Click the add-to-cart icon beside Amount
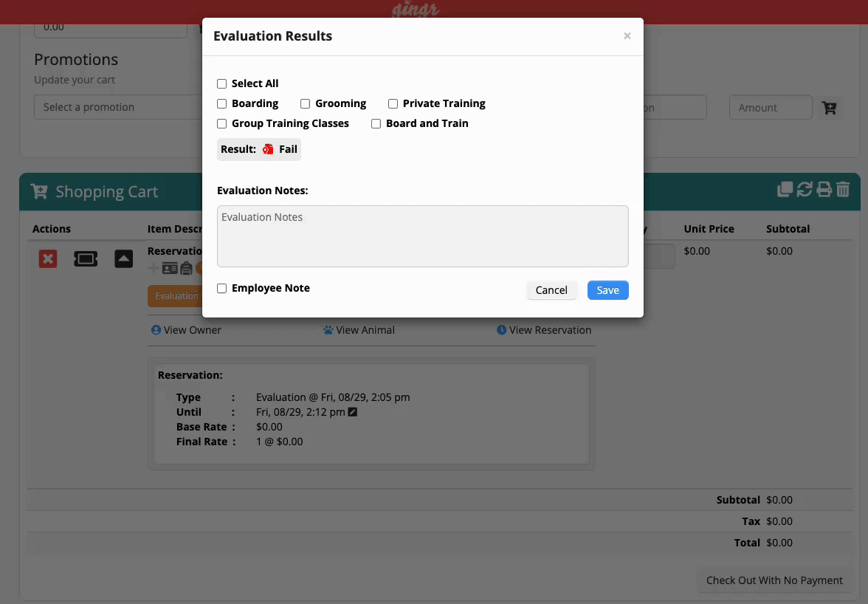This screenshot has width=868, height=604. coord(830,108)
